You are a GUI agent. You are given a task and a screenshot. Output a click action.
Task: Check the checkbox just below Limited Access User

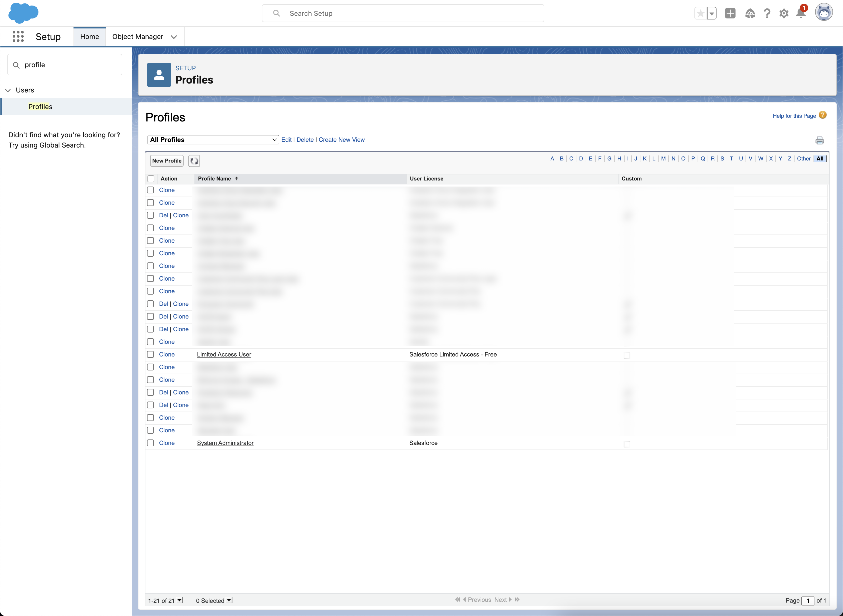tap(151, 367)
